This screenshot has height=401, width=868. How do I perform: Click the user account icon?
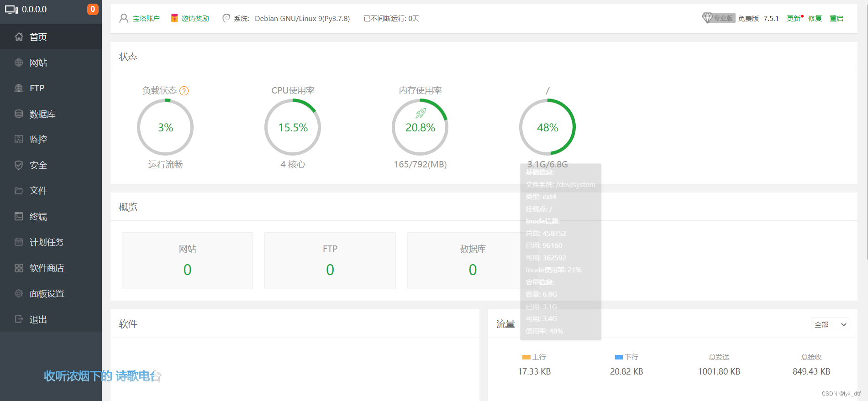124,18
